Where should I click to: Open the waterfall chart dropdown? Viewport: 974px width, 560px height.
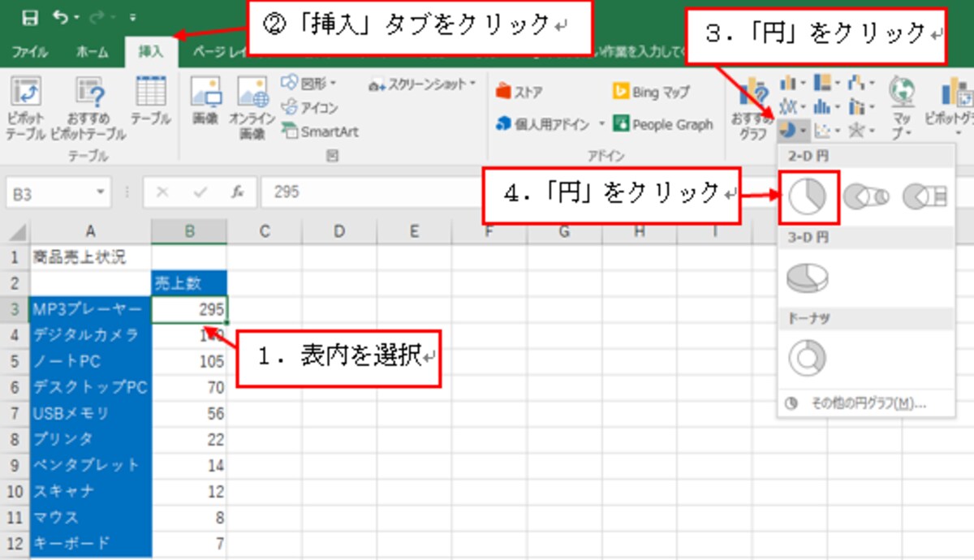click(x=861, y=84)
